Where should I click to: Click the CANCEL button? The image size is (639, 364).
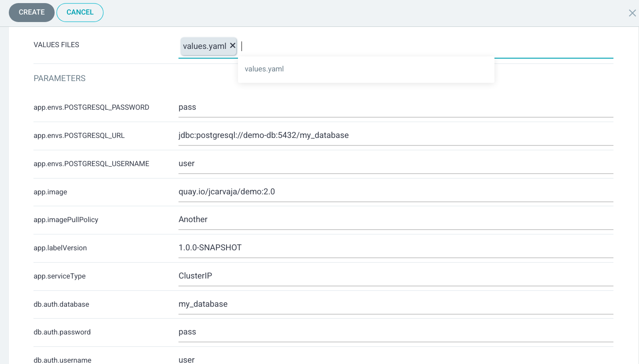80,12
